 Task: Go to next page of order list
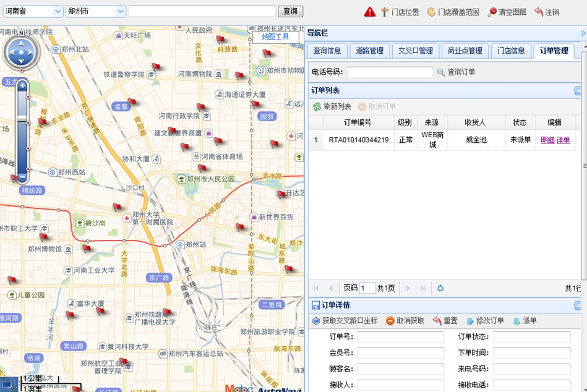408,288
